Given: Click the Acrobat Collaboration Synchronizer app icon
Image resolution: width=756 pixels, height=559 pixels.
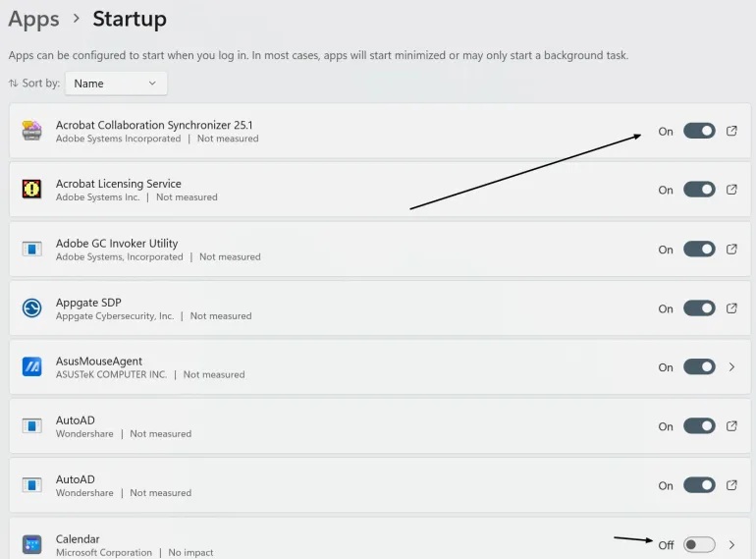Looking at the screenshot, I should [31, 131].
